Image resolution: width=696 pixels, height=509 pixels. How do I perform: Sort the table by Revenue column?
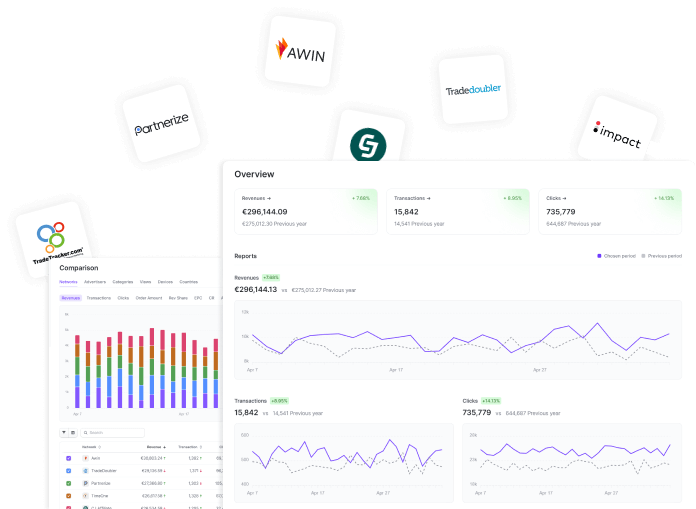155,446
